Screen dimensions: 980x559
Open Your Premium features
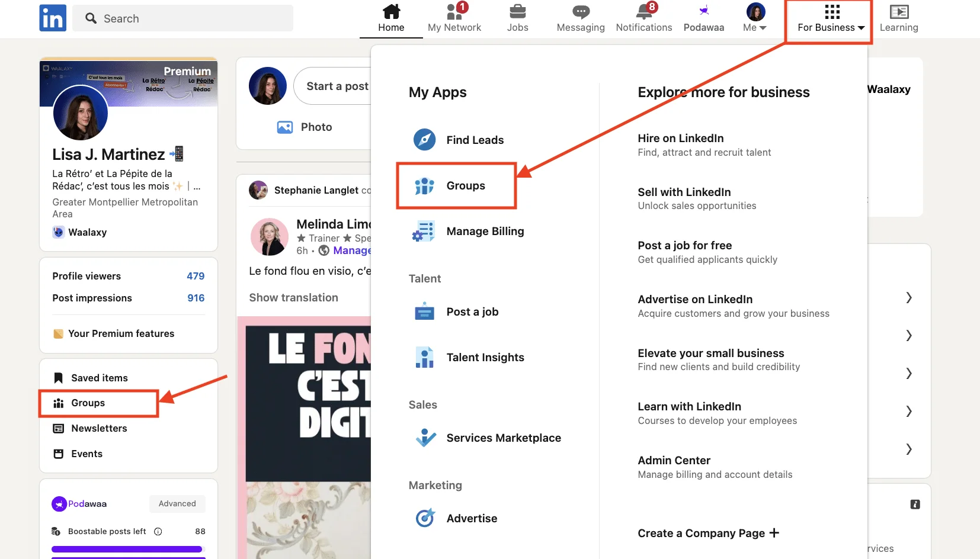(x=114, y=333)
